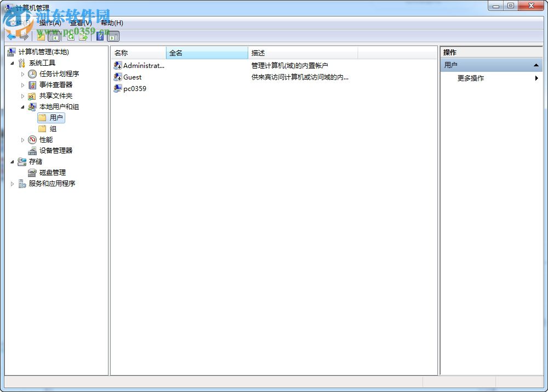This screenshot has width=548, height=392.
Task: Collapse the 系统工具 tree node
Action: point(13,63)
